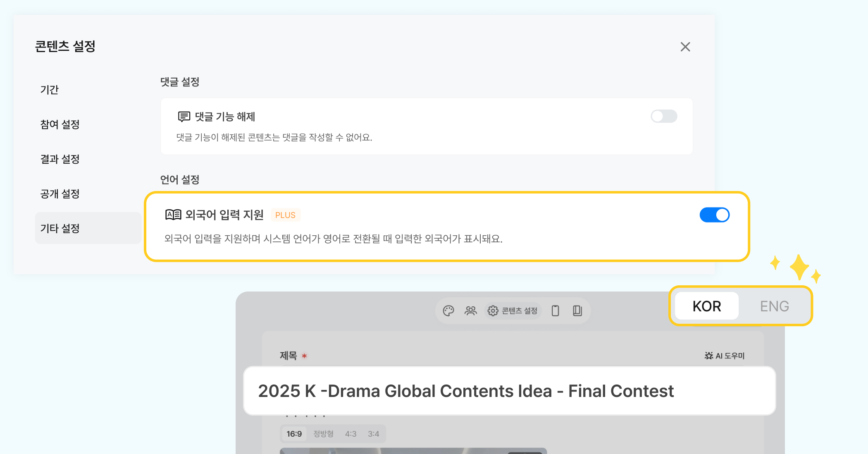Click the mobile preview phone icon
The image size is (868, 454).
pyautogui.click(x=555, y=311)
